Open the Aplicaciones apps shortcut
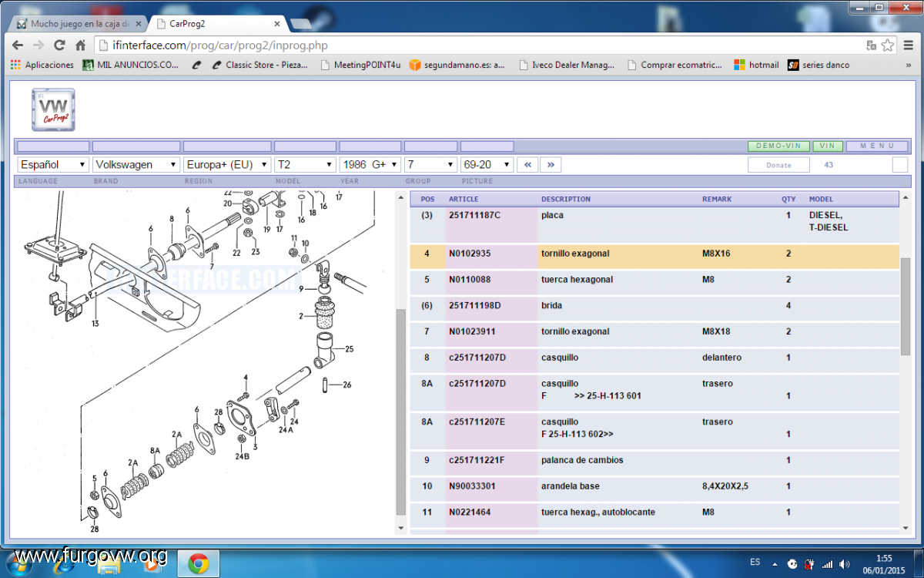 point(42,66)
